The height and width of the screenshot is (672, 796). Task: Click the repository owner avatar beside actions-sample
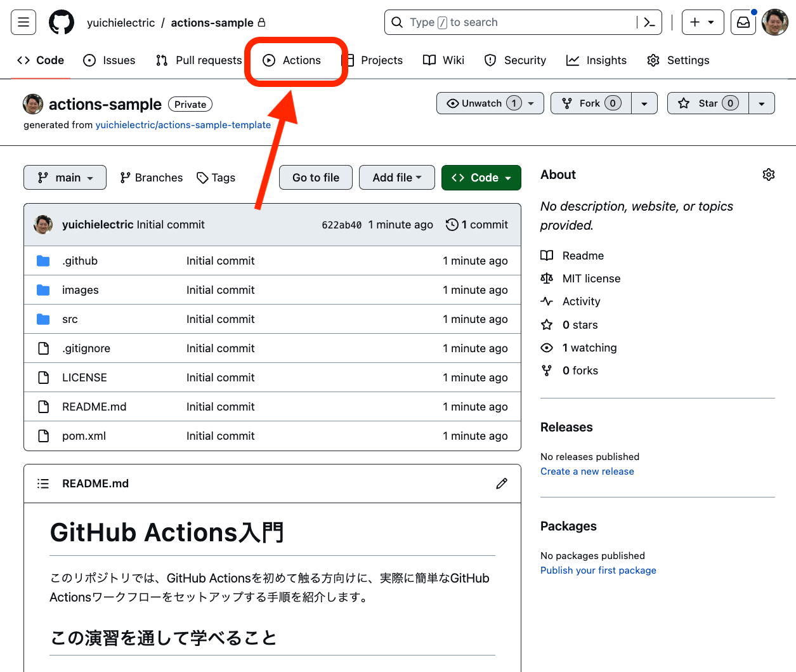click(33, 104)
